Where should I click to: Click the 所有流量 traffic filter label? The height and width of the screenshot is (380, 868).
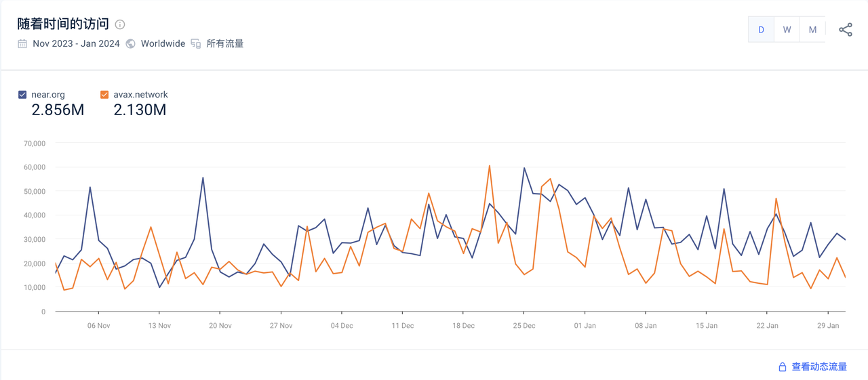pos(224,43)
